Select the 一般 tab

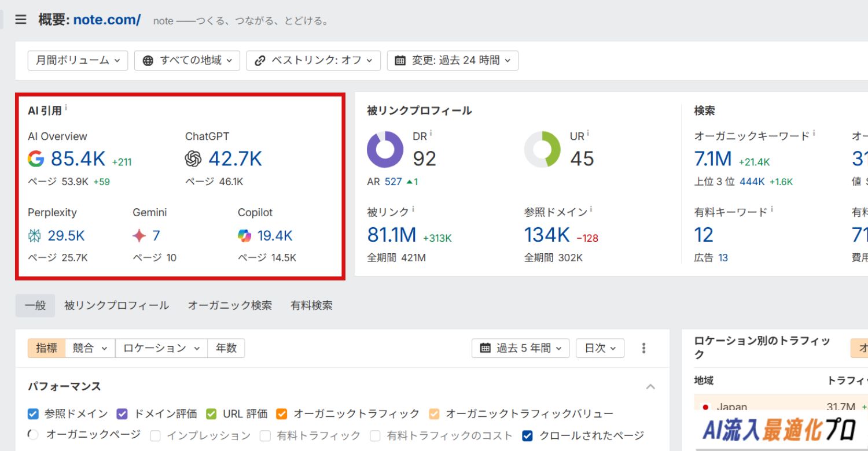coord(35,305)
